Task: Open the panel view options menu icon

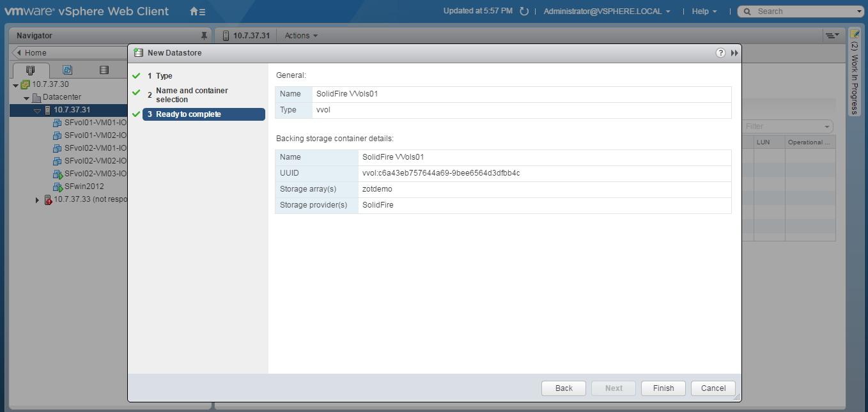Action: click(832, 36)
